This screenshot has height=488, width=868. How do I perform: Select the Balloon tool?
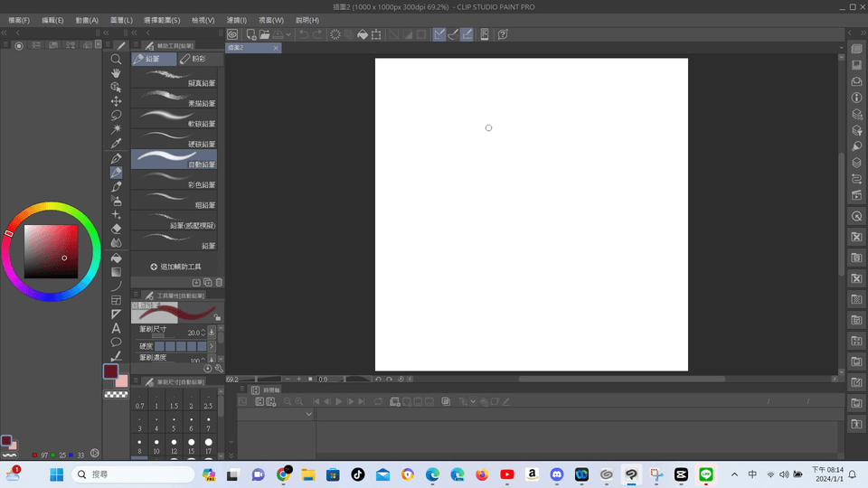click(116, 342)
